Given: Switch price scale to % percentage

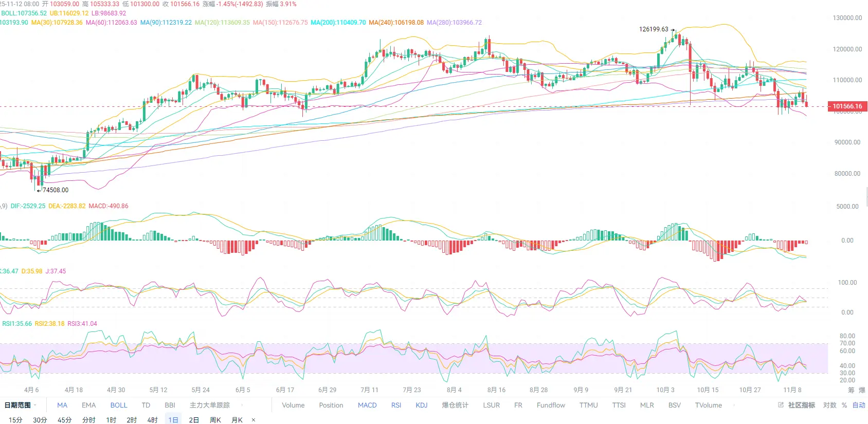Looking at the screenshot, I should pyautogui.click(x=844, y=405).
